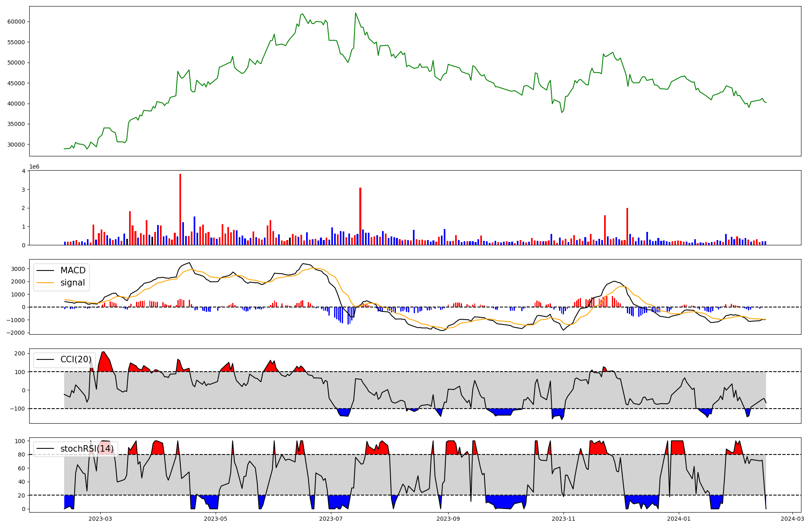The width and height of the screenshot is (812, 528).
Task: Click the −100 tick on CCI axis
Action: coord(18,409)
